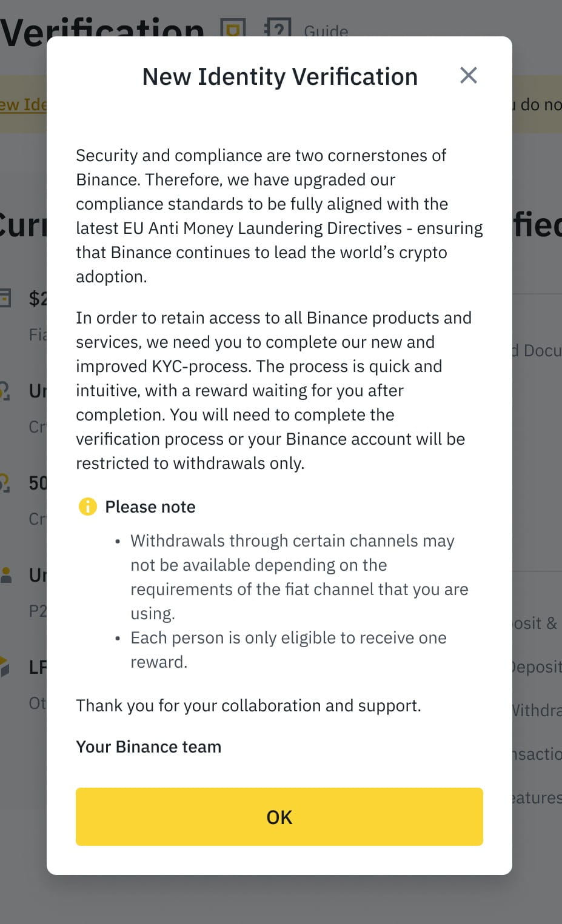This screenshot has height=924, width=562.
Task: Click the P2P person icon on left edge
Action: click(6, 575)
